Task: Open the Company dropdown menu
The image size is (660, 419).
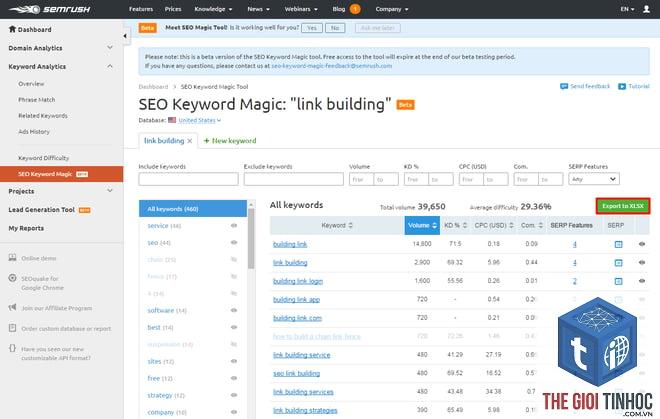Action: tap(392, 9)
